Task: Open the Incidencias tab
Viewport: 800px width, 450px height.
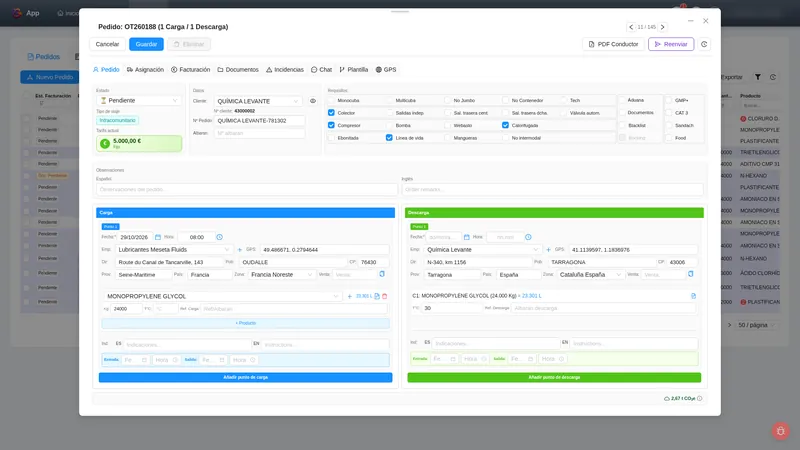Action: [x=285, y=69]
